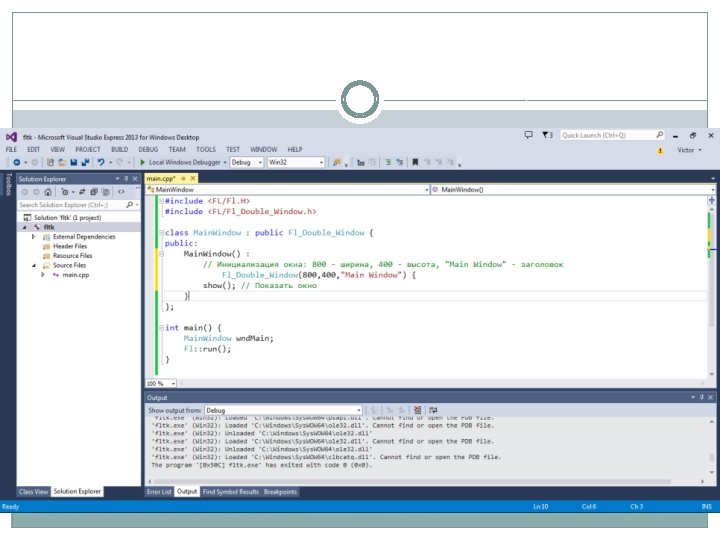Toggle the pin on Solution Explorer panel
Viewport: 720px width, 540px height.
click(x=126, y=179)
